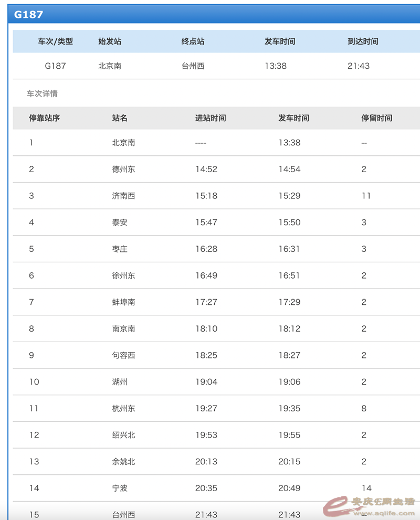
Task: Click the 杭州东 station name
Action: click(x=123, y=408)
